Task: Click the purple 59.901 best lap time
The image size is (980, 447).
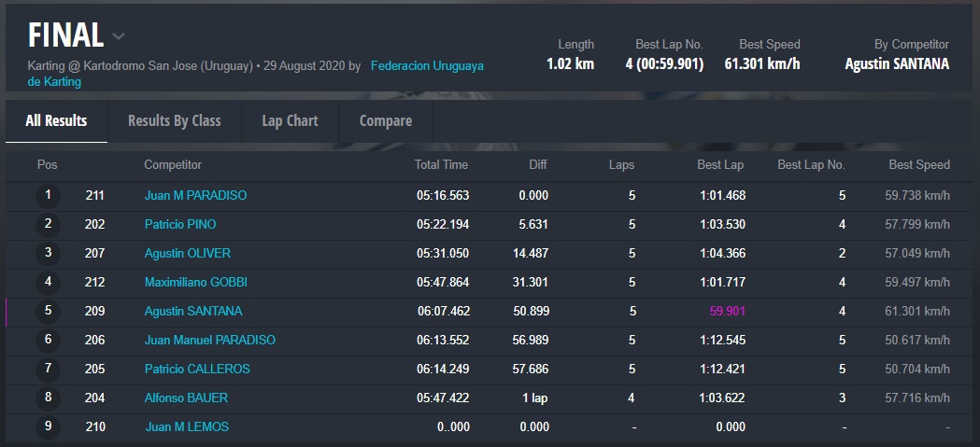Action: (726, 312)
